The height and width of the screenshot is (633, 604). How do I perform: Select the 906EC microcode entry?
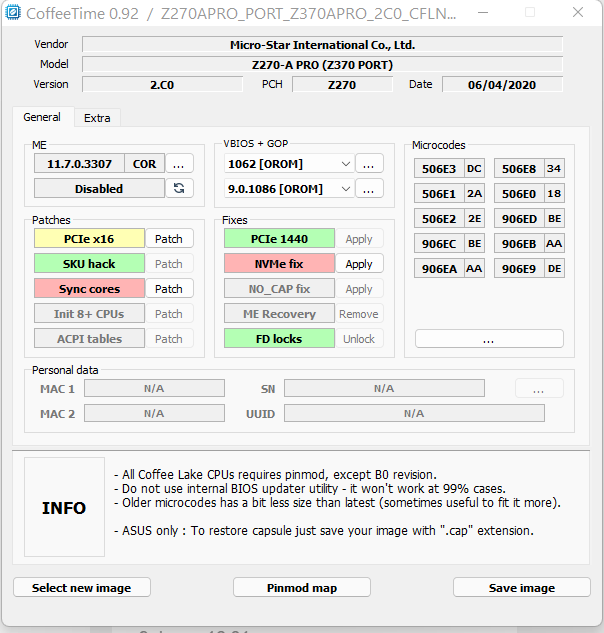pos(449,243)
